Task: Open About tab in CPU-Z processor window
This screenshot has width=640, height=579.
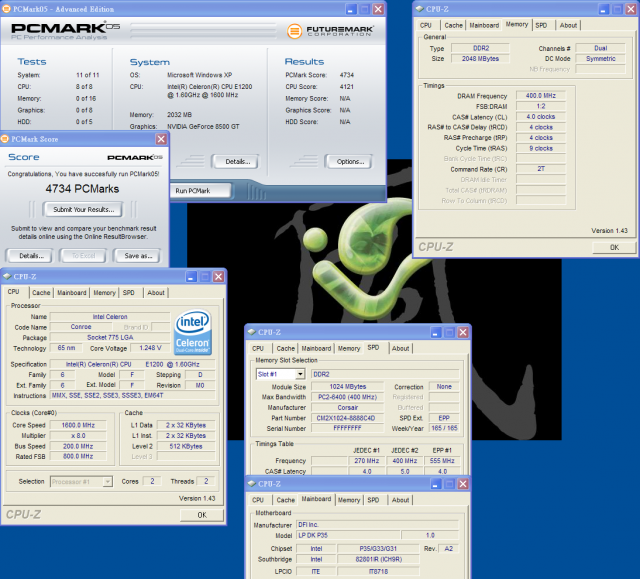Action: [x=156, y=293]
